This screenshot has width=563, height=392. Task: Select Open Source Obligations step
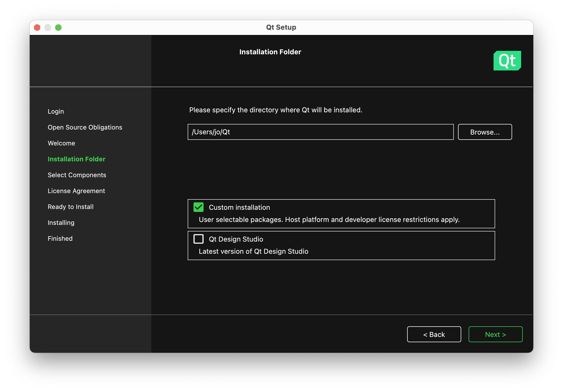(x=85, y=127)
